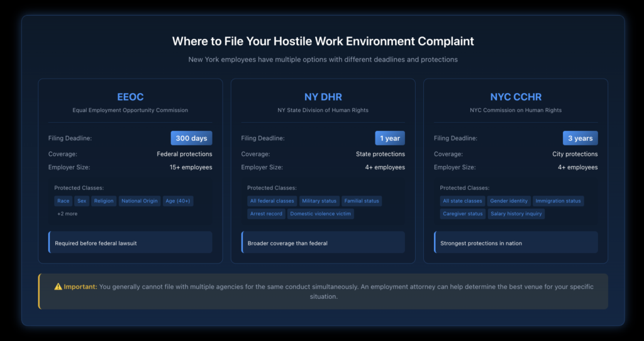Click the National Origin tag
The width and height of the screenshot is (644, 341).
click(x=140, y=201)
